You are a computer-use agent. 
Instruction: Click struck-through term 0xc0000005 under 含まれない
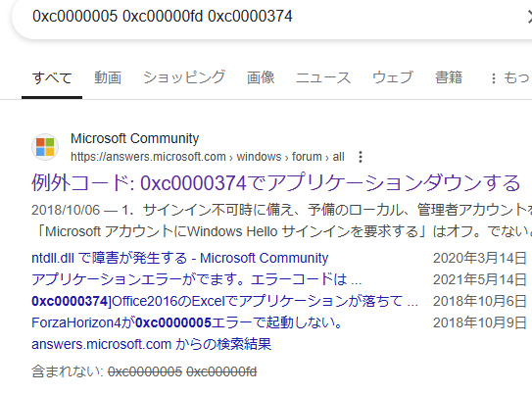(x=145, y=371)
